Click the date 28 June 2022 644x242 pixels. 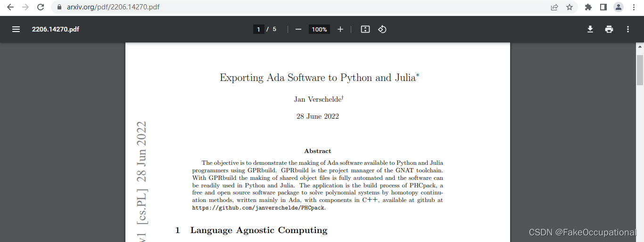[318, 116]
